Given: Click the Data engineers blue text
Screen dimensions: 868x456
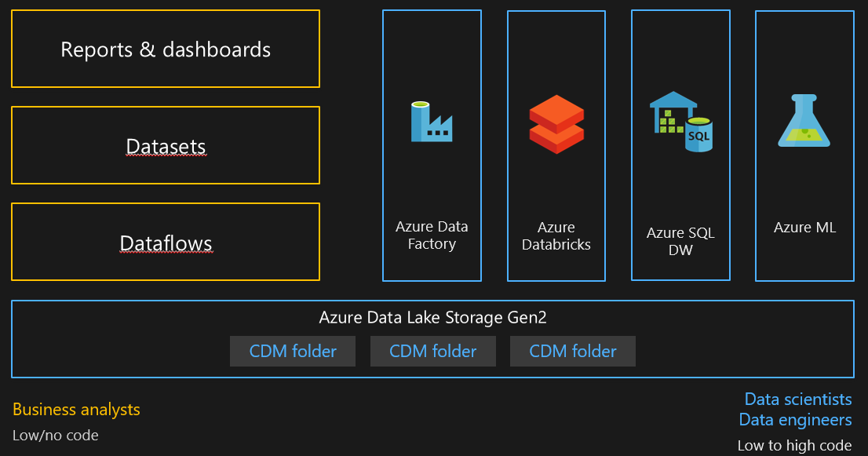Looking at the screenshot, I should [795, 420].
